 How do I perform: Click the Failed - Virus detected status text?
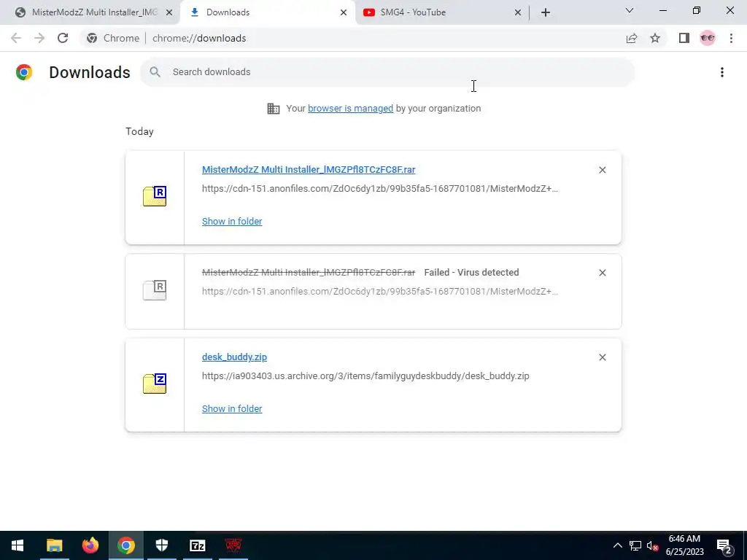pos(471,273)
